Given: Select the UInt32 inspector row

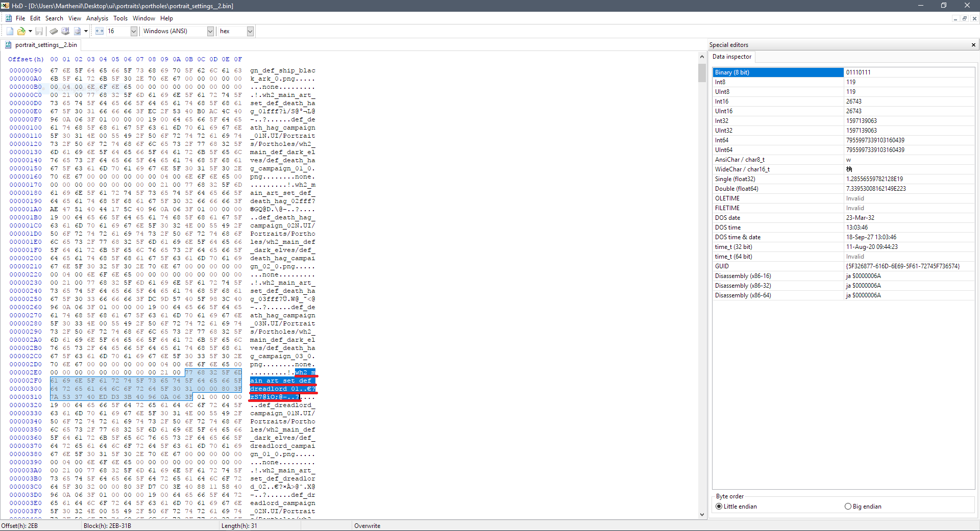Looking at the screenshot, I should coord(843,131).
